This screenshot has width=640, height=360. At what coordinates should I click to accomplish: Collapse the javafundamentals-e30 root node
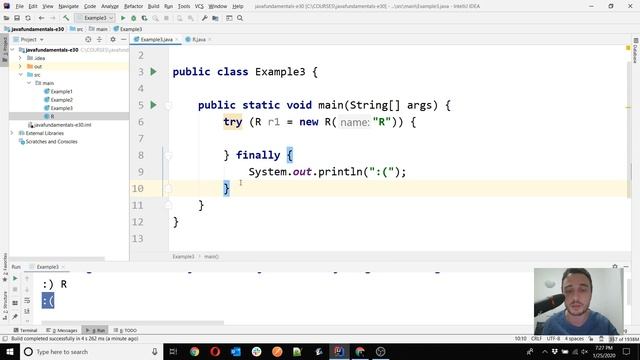click(x=13, y=50)
